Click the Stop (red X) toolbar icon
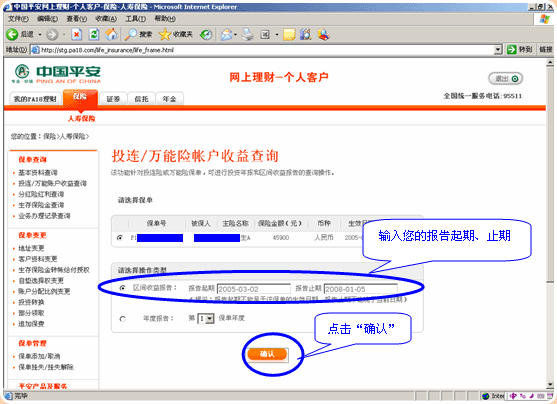Screen dimensions: 557x404 click(76, 34)
